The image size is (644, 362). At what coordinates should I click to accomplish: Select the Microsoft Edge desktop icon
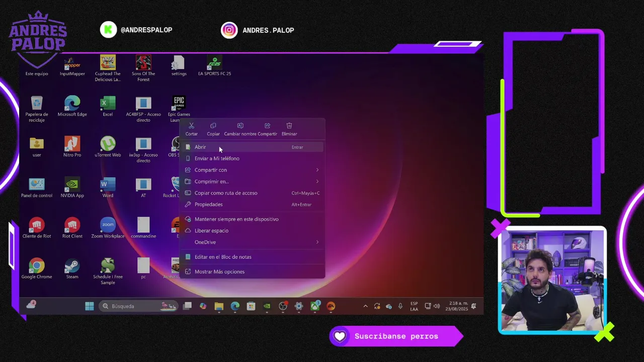pos(72,107)
